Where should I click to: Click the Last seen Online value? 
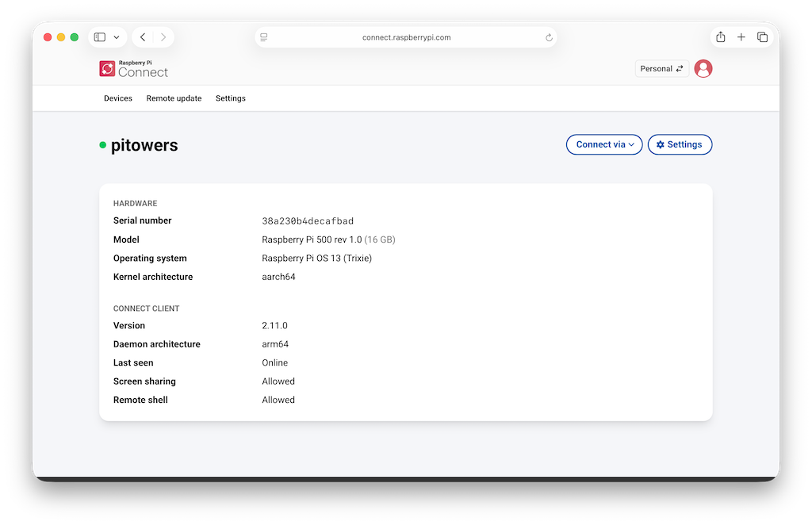point(274,362)
